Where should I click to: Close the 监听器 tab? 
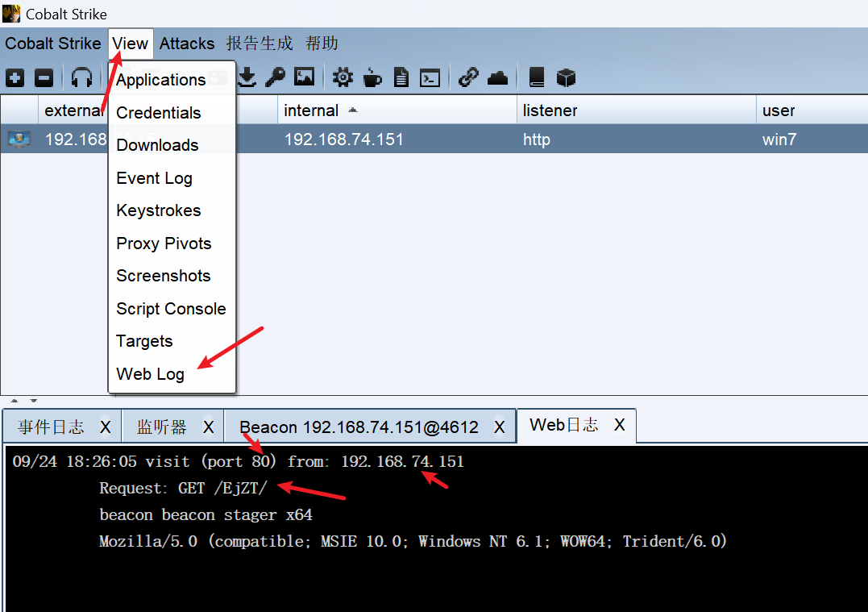pyautogui.click(x=208, y=427)
